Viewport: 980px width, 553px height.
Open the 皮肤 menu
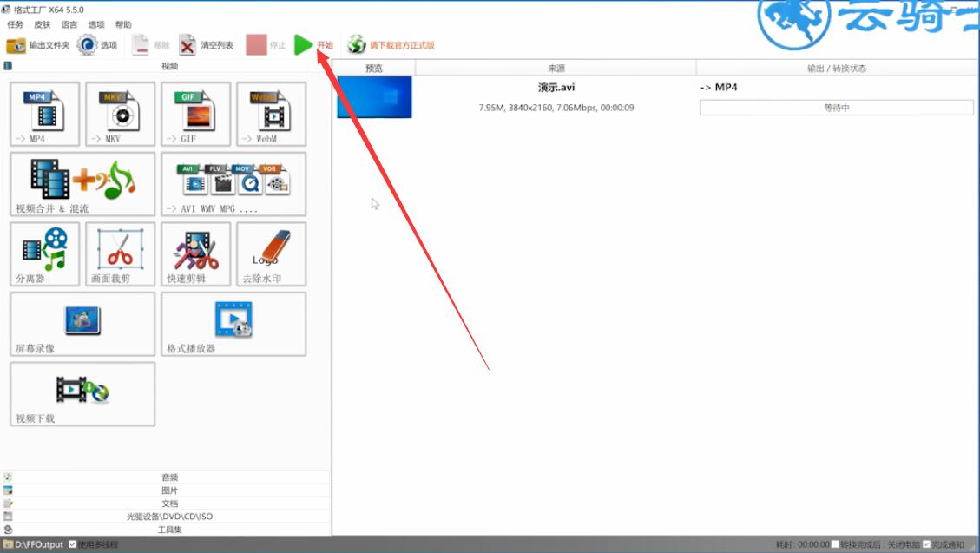point(42,24)
